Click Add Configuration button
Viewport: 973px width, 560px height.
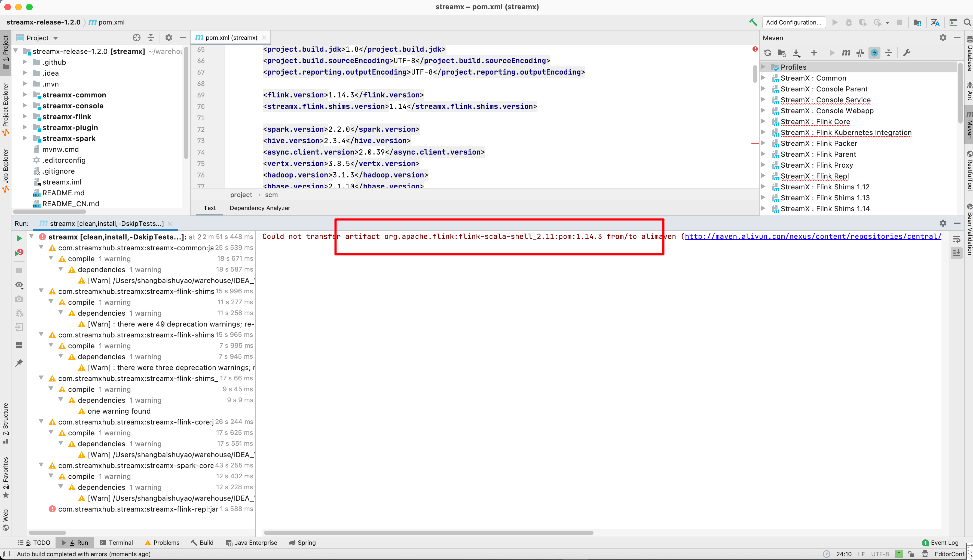793,22
